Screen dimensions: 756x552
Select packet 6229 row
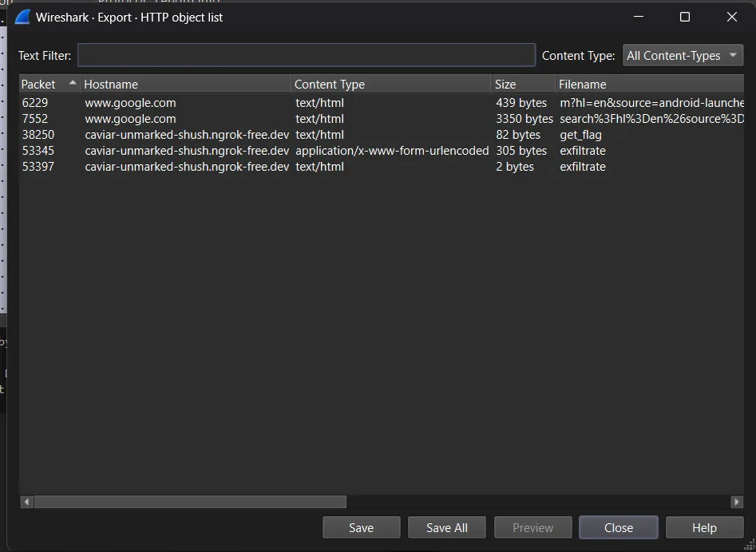(382, 103)
